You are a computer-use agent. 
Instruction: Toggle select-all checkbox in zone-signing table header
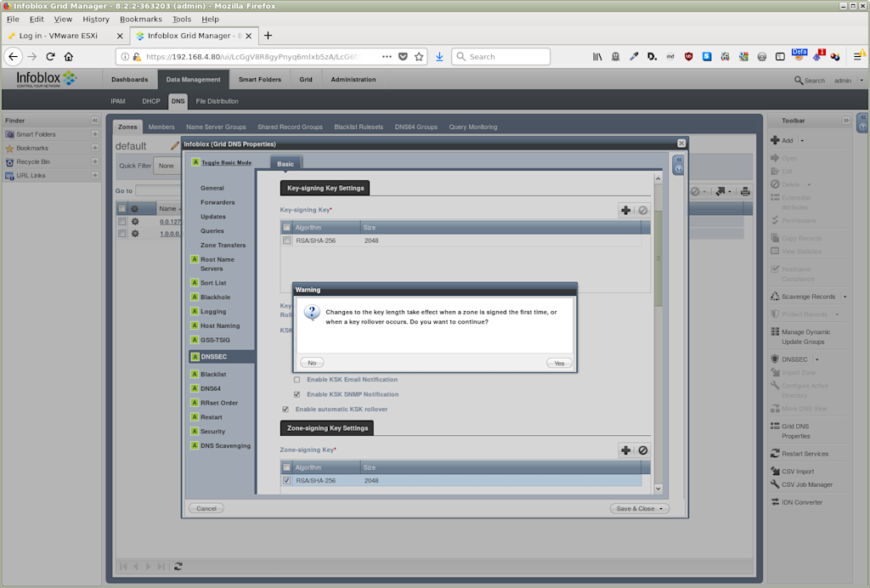pos(286,467)
